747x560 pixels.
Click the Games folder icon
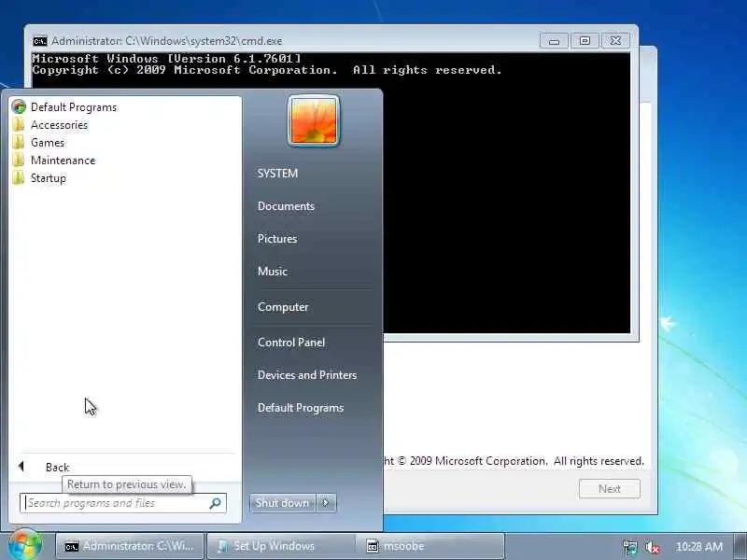(x=19, y=143)
